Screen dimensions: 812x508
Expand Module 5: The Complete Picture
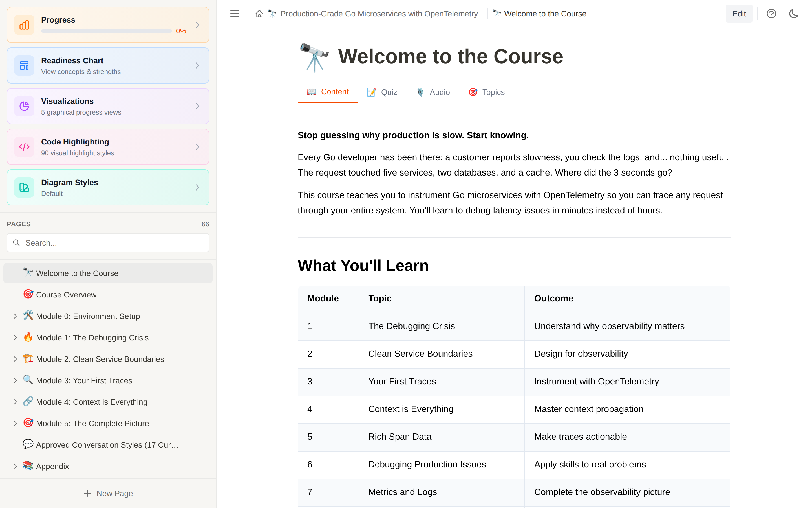[x=15, y=423]
